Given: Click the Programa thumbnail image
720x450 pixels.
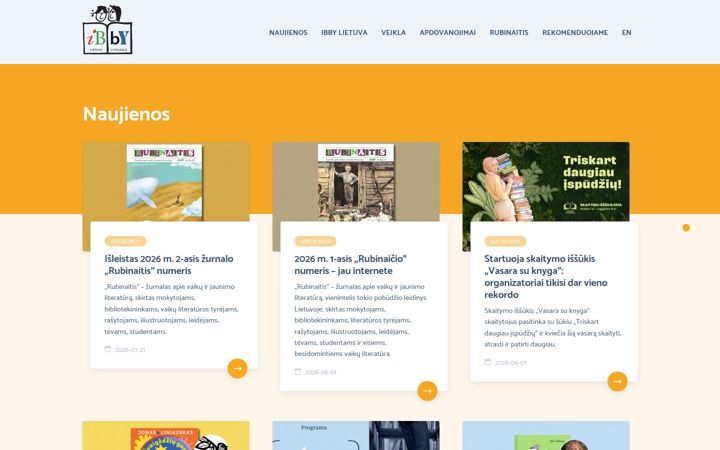Looking at the screenshot, I should coord(356,435).
